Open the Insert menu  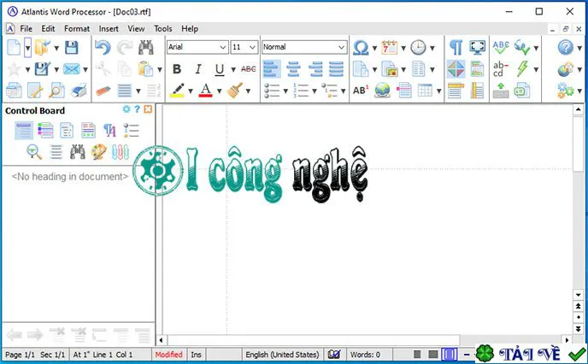tap(109, 28)
